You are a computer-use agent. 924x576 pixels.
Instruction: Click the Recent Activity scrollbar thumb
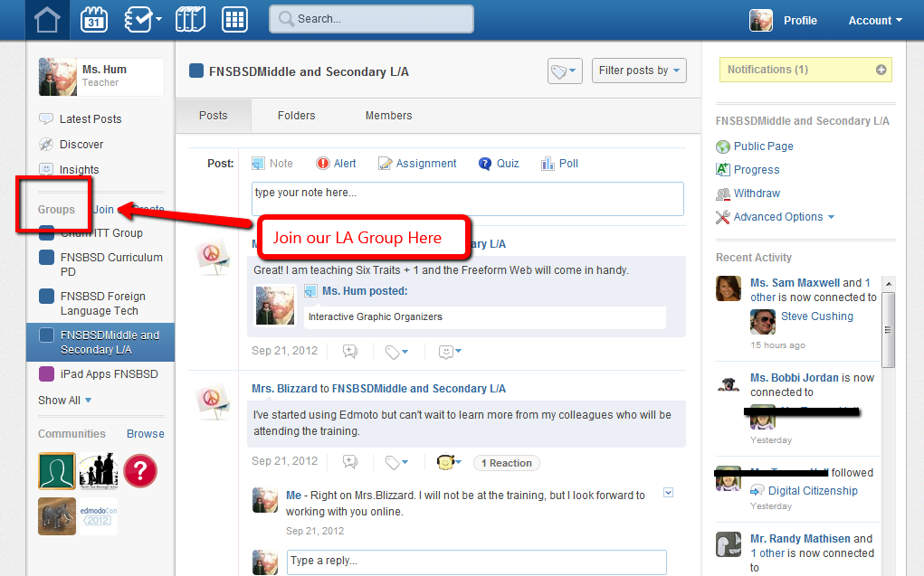[x=888, y=330]
